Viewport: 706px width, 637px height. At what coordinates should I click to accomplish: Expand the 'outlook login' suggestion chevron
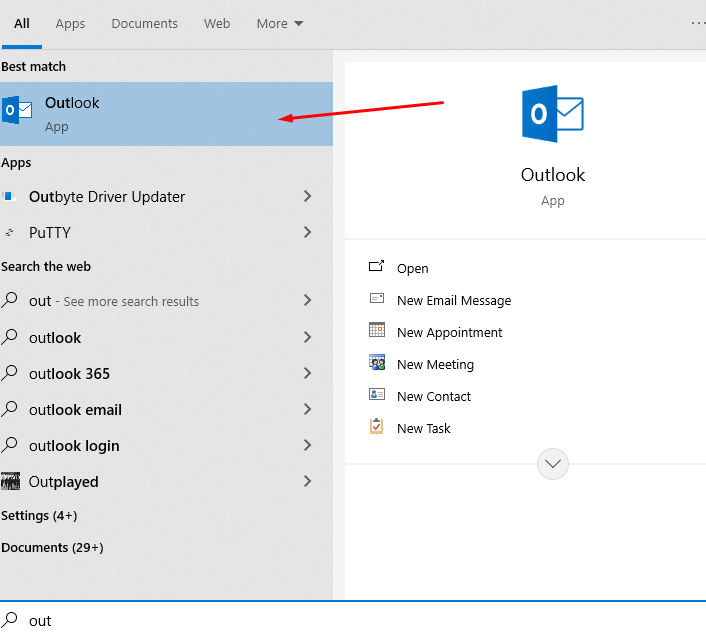[x=308, y=445]
